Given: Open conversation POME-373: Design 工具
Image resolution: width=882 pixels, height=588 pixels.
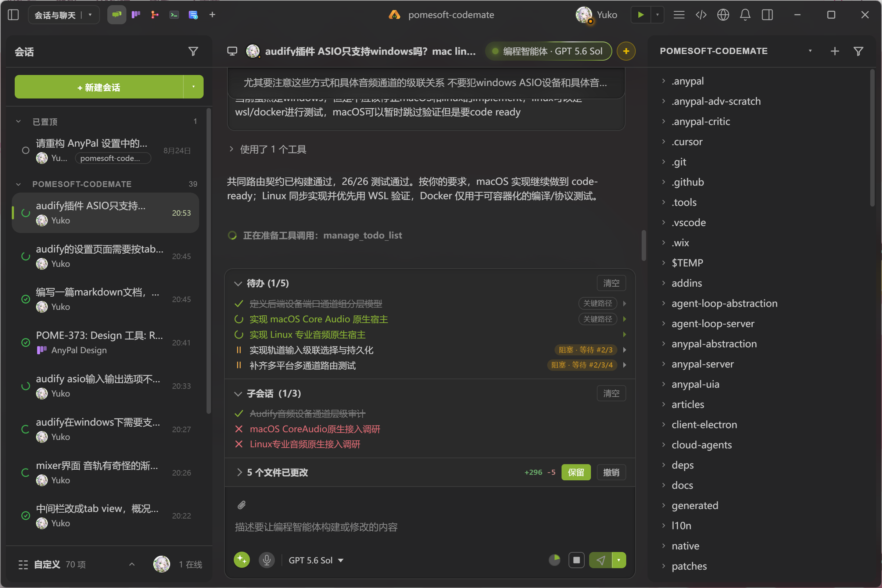Looking at the screenshot, I should point(105,343).
